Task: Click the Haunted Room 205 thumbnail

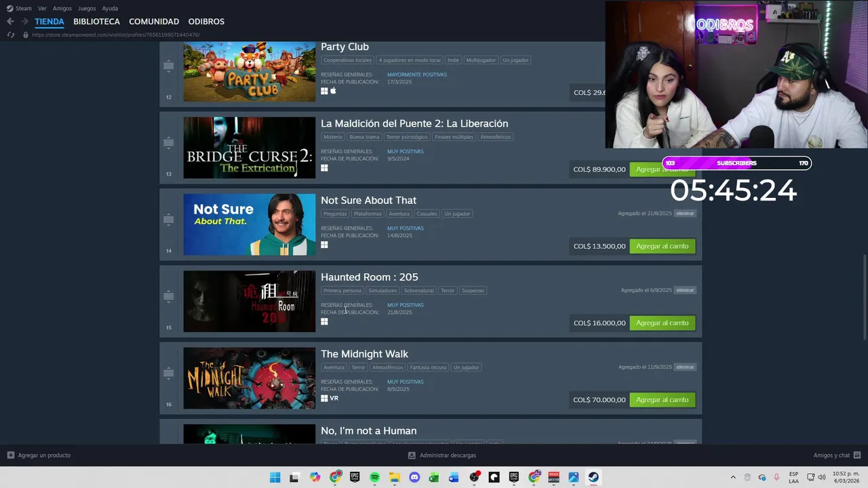Action: (250, 302)
